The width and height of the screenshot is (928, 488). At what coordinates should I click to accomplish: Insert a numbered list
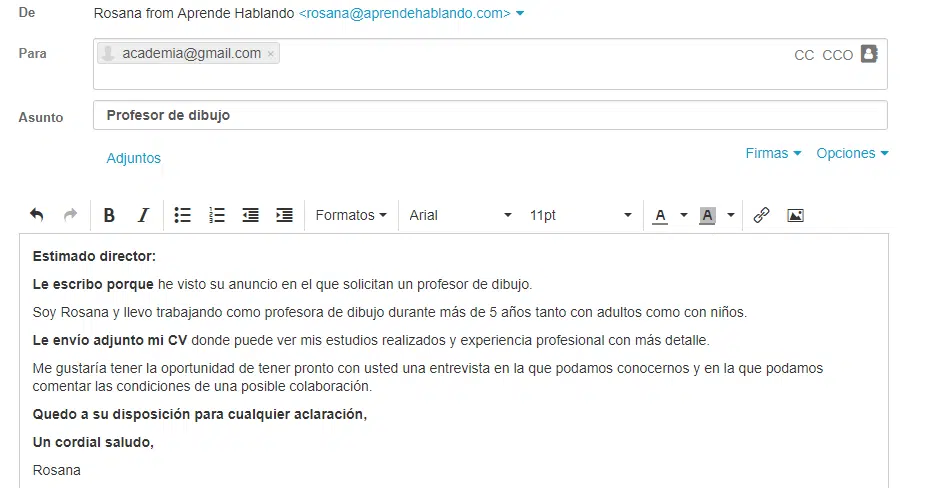[217, 215]
